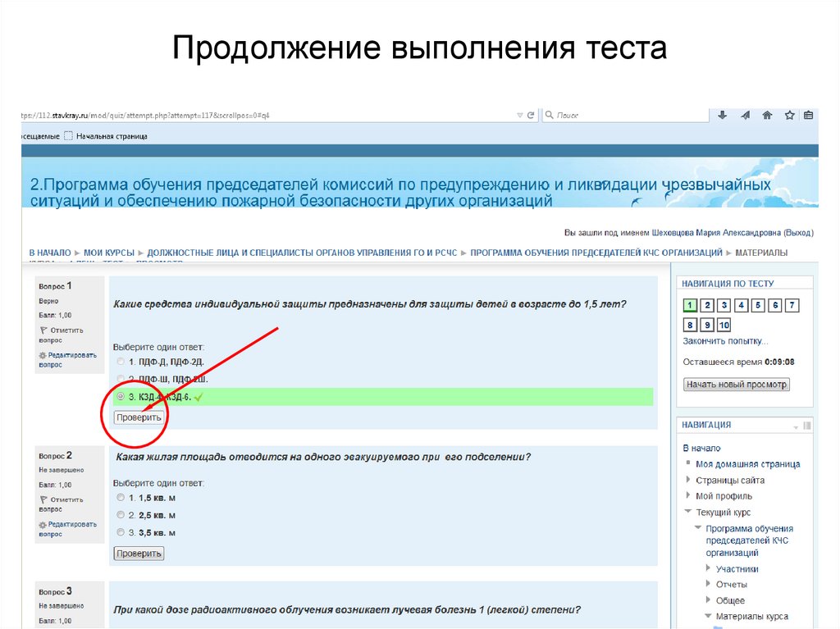Click the Pocket send icon in toolbar
Viewport: 840px width, 629px height.
(745, 115)
